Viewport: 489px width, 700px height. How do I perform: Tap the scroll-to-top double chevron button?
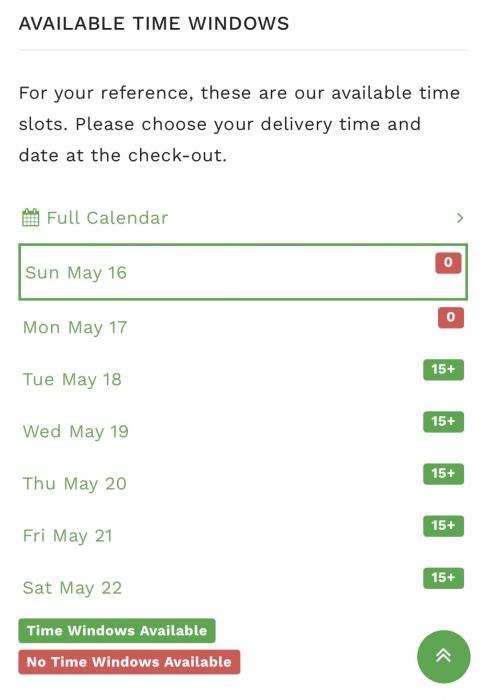(443, 656)
